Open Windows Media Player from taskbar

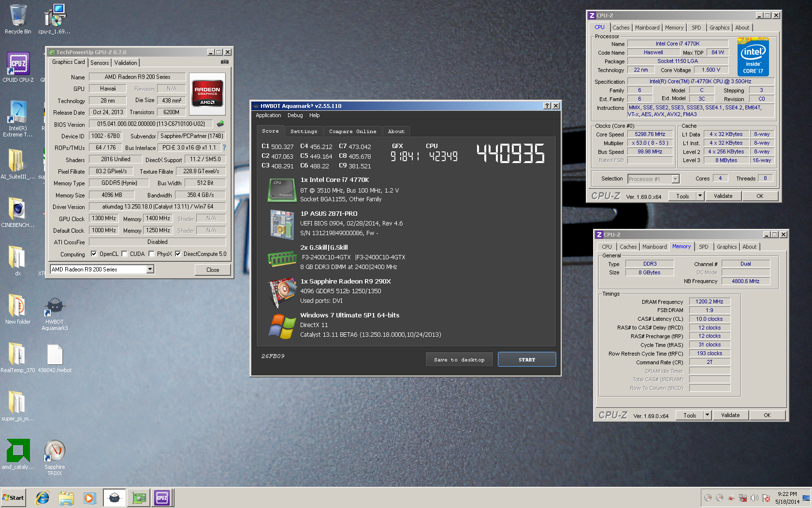click(89, 498)
